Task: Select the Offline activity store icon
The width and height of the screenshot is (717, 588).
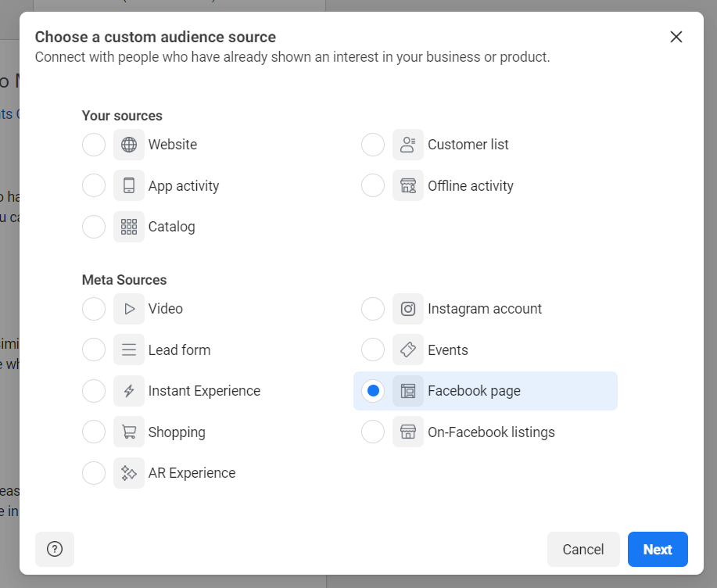Action: 407,185
